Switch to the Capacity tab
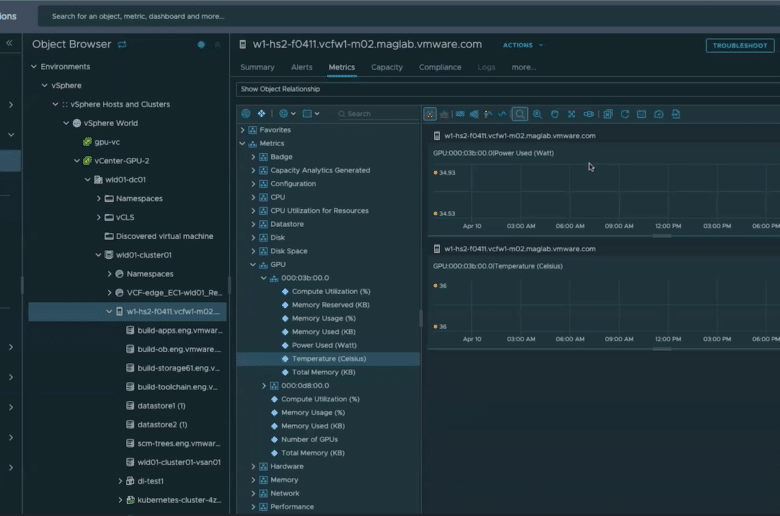Screen dimensions: 780x516 tap(387, 67)
